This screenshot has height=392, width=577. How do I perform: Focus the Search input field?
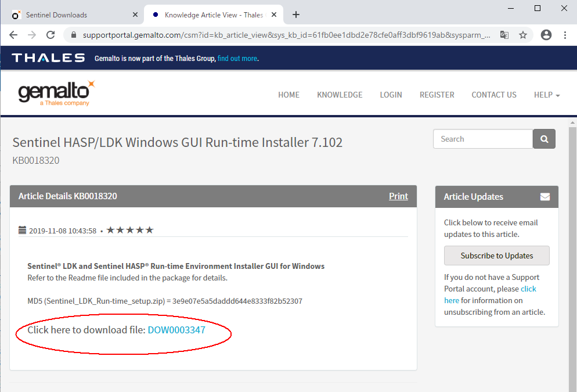[x=483, y=139]
